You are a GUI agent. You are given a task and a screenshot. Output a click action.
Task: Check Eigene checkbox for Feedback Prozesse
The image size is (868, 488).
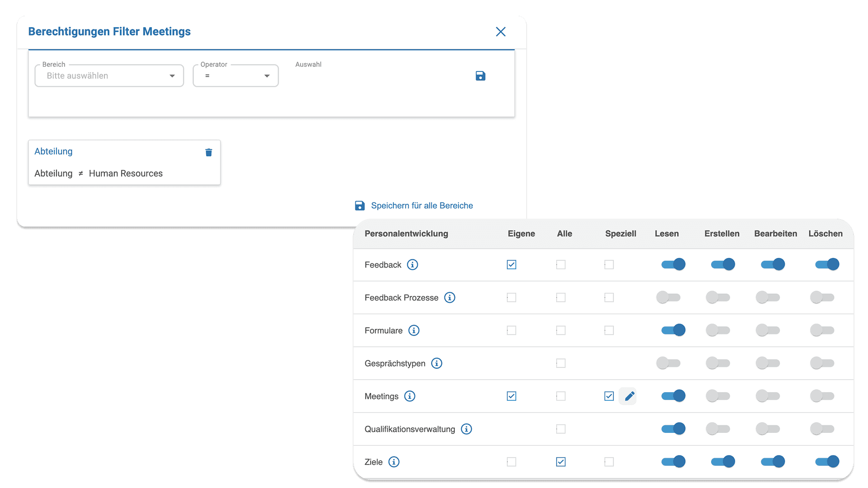click(511, 297)
